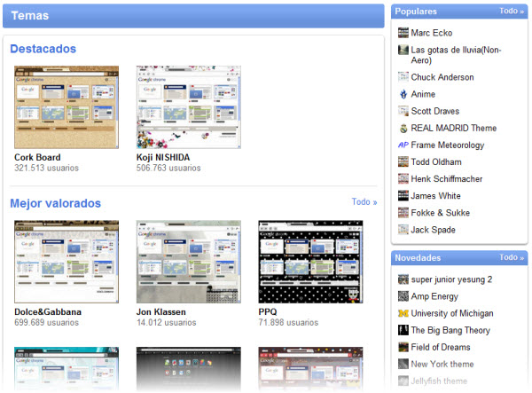Image resolution: width=532 pixels, height=393 pixels.
Task: Open Las gotas de lluvia(Non-Aero) link
Action: click(x=456, y=55)
